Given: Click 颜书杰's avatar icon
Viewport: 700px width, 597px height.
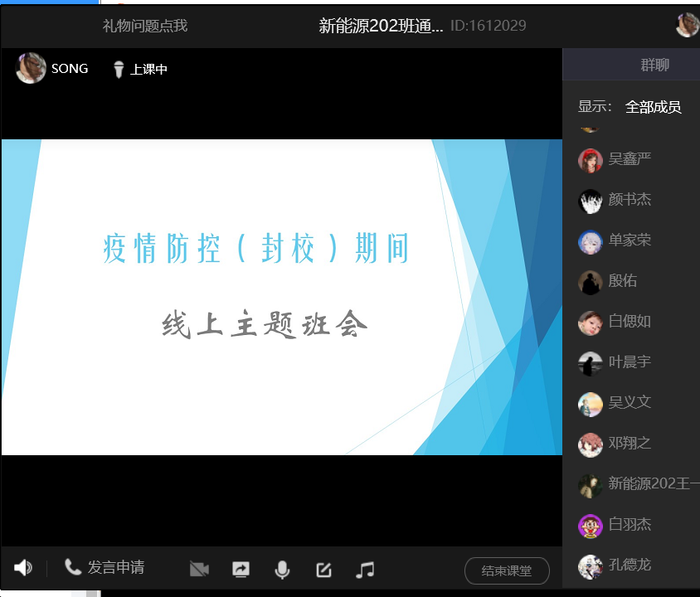Looking at the screenshot, I should [590, 201].
